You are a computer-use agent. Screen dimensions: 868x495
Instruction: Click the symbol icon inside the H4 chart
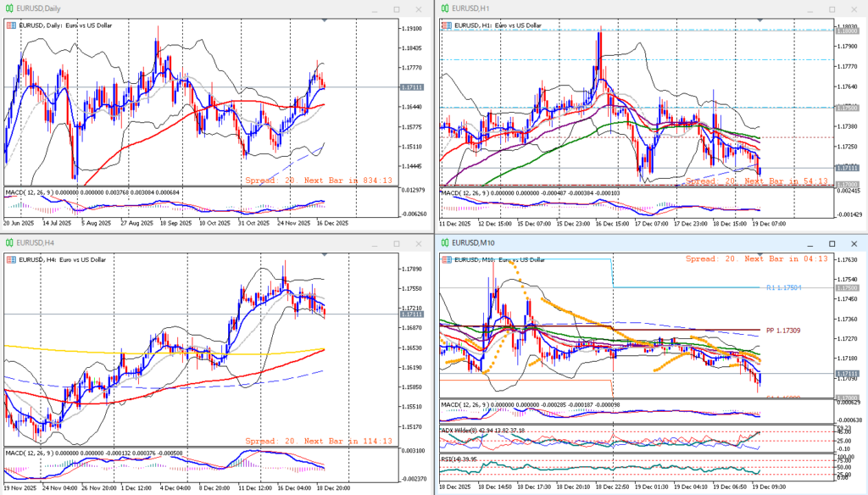pos(11,260)
